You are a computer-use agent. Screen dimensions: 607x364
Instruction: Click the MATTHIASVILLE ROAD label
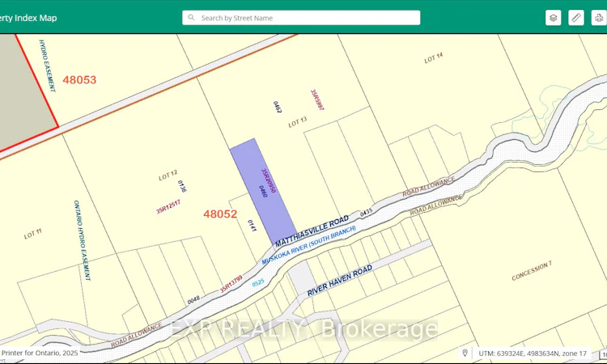[312, 231]
